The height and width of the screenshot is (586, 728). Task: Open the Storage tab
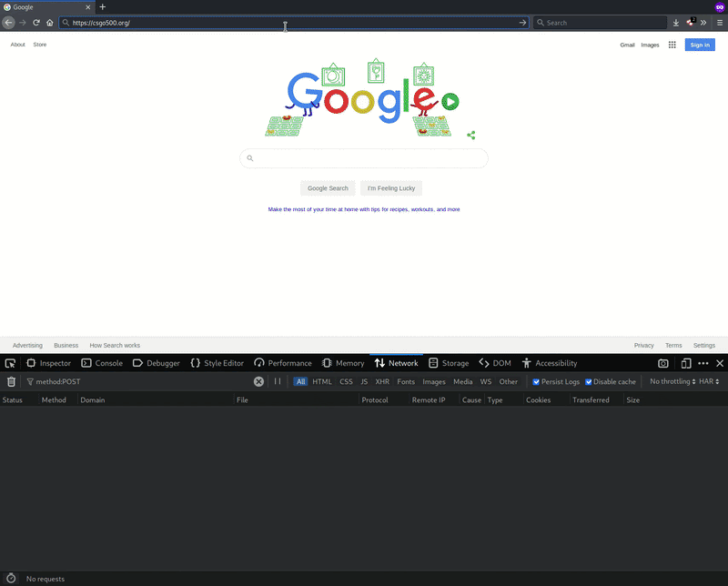pos(449,363)
